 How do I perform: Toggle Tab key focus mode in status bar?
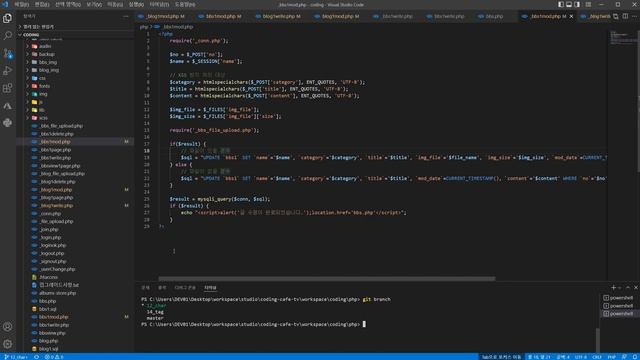(x=501, y=357)
